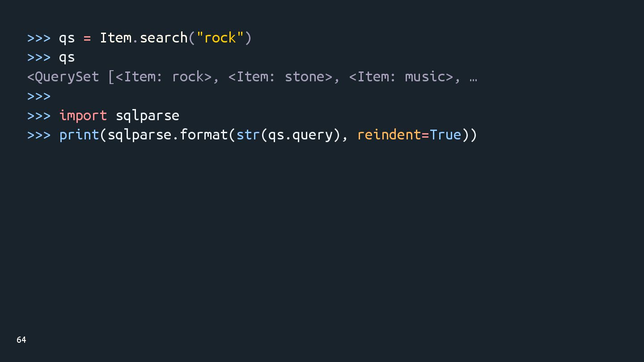Click "reindent=True" argument
This screenshot has height=362, width=644.
point(409,135)
